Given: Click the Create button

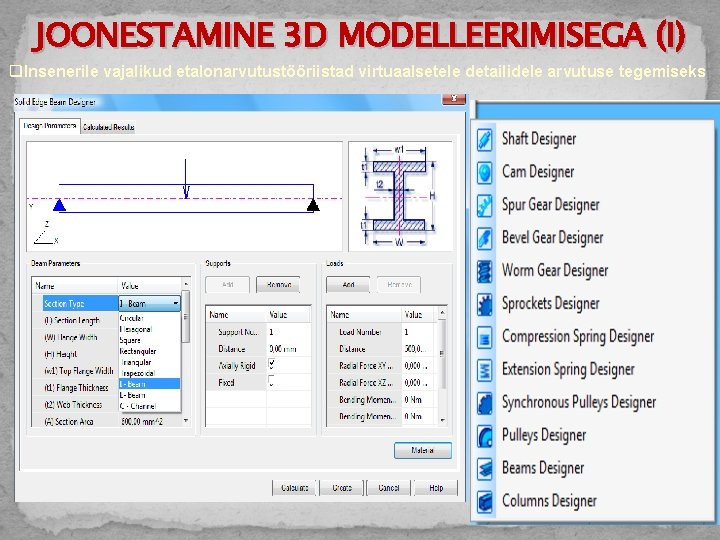Looking at the screenshot, I should point(342,488).
